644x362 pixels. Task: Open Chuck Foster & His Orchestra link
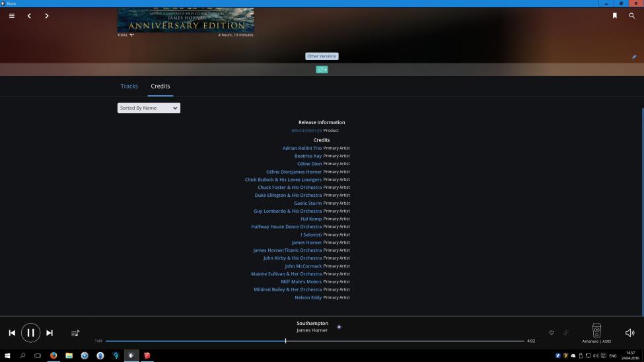(x=289, y=188)
